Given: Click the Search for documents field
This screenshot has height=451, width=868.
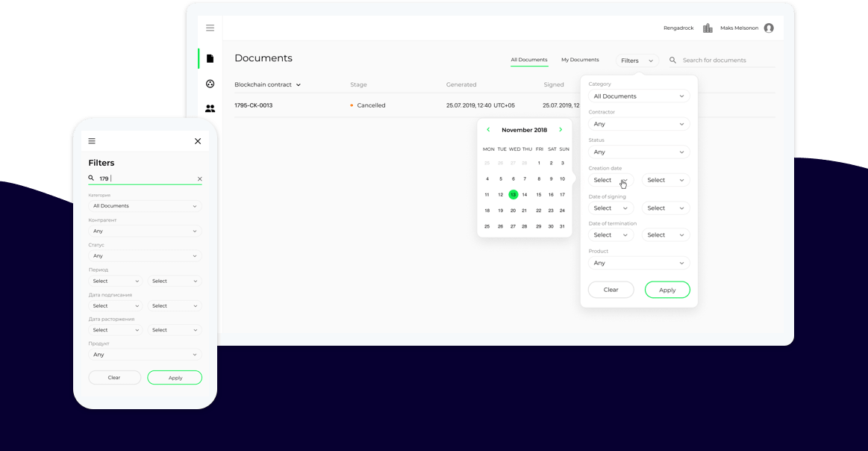Looking at the screenshot, I should pos(724,60).
